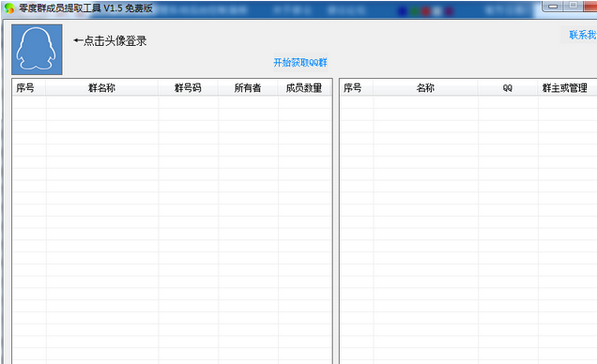Maximize the window
This screenshot has width=597, height=364.
click(x=574, y=6)
